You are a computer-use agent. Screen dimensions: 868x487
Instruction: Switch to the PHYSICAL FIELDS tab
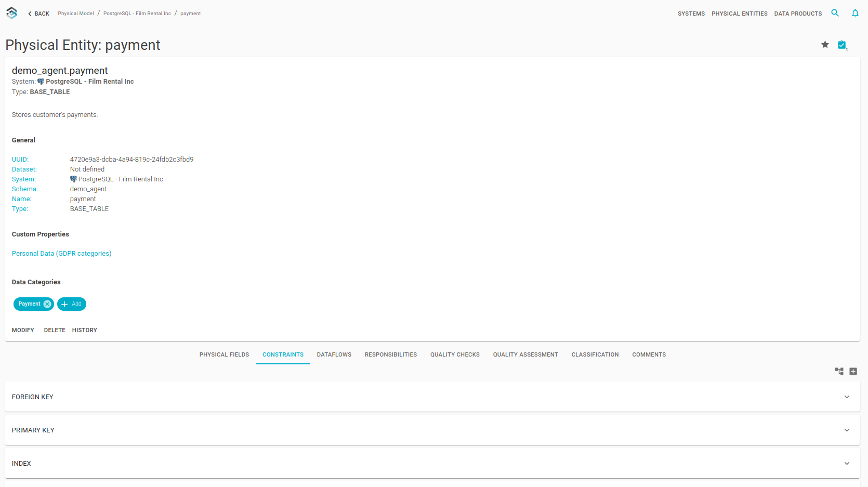[224, 354]
